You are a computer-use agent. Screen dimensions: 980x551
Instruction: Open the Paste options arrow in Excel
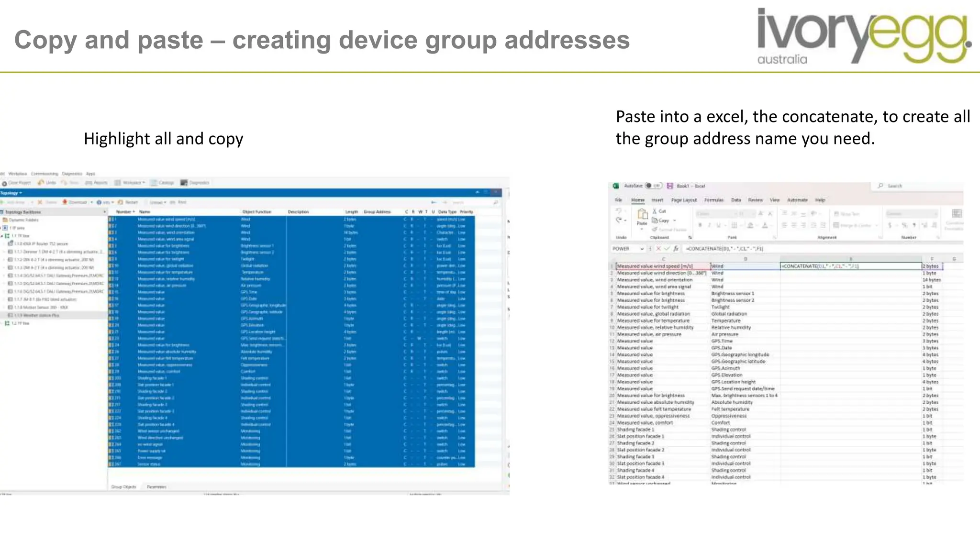pos(642,230)
